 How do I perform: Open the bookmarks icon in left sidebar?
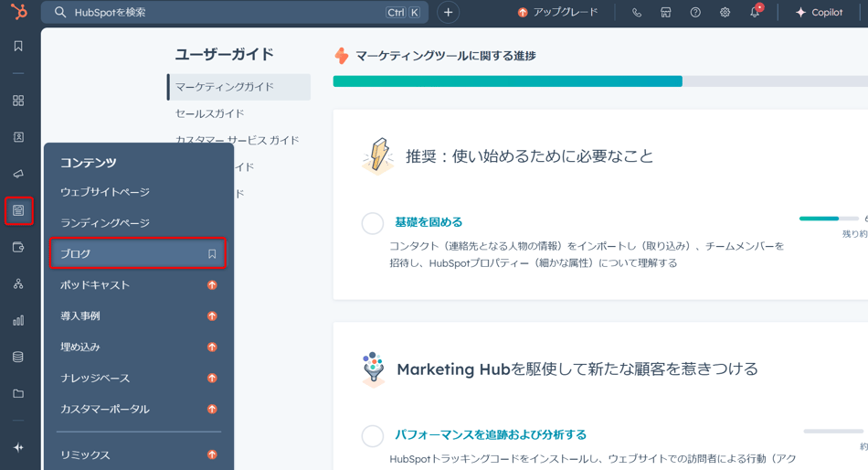(x=18, y=46)
